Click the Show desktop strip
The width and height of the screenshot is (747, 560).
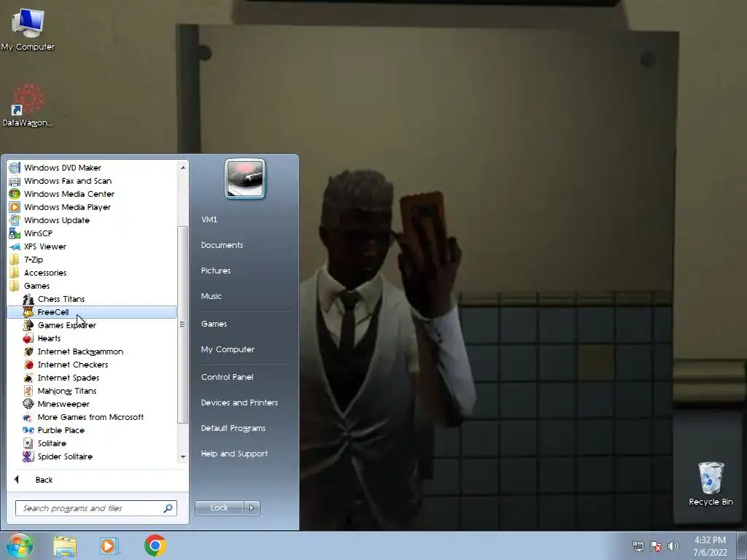742,545
